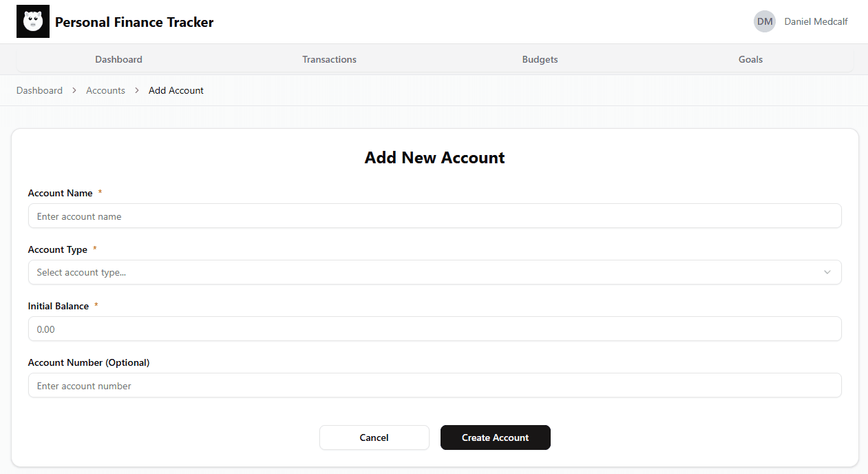Click the piggy bank app logo
This screenshot has height=474, width=868.
coord(33,22)
